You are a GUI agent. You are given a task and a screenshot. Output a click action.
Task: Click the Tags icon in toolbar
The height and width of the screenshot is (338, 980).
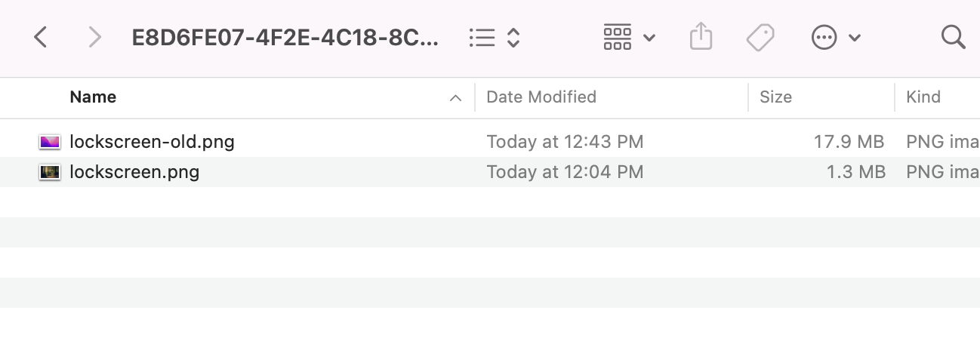click(760, 37)
